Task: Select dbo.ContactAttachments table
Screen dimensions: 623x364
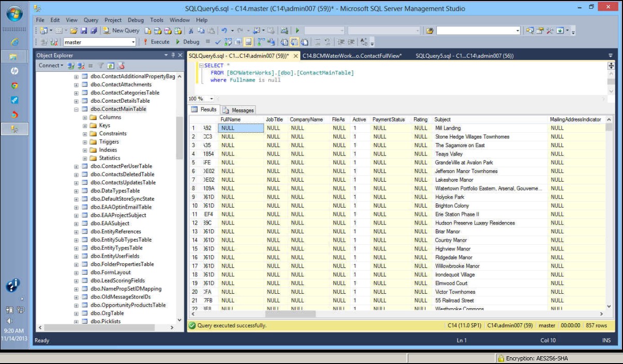Action: 120,85
